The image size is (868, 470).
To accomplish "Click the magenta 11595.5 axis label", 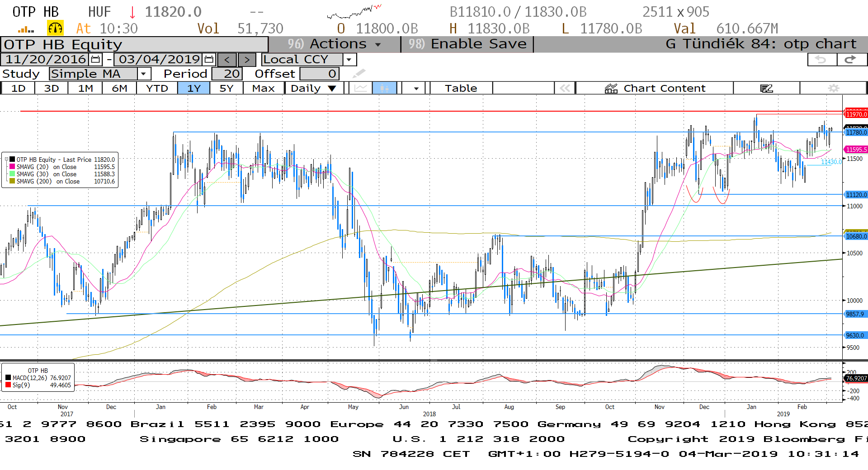I will tap(856, 150).
